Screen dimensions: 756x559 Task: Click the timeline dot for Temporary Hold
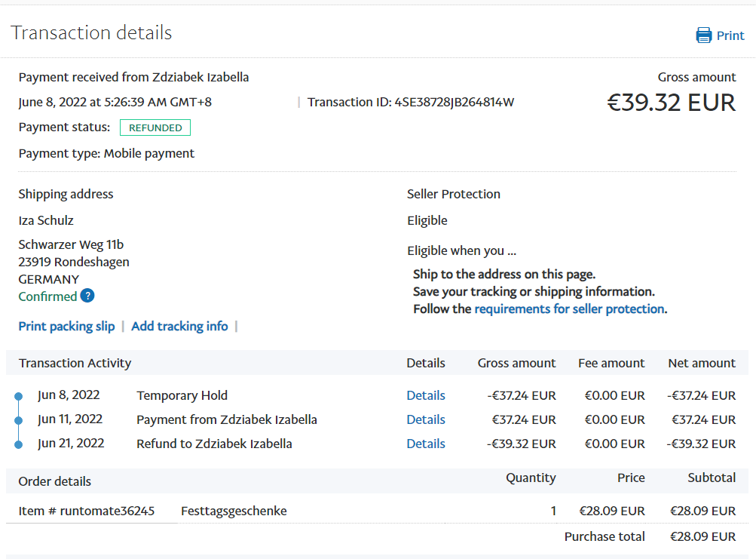tap(19, 396)
